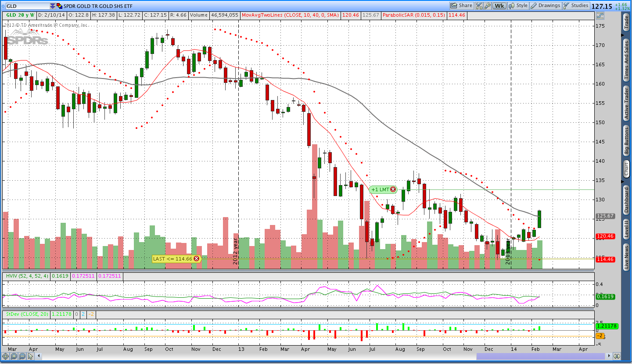
Task: Click the green 0.1619 HVIV bubble
Action: (x=605, y=296)
